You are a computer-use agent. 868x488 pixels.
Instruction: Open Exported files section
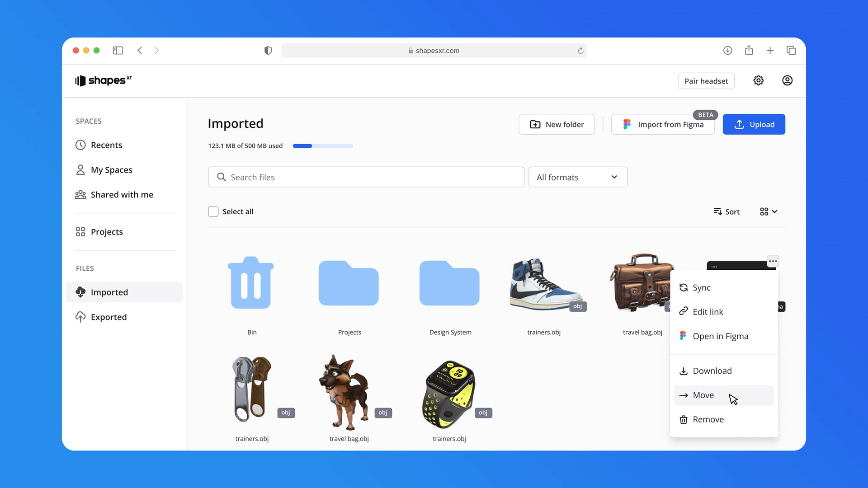click(124, 317)
